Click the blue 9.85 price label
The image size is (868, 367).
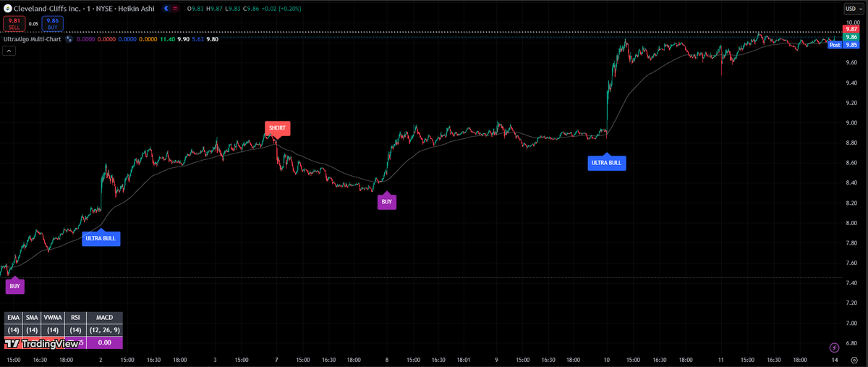tap(851, 45)
